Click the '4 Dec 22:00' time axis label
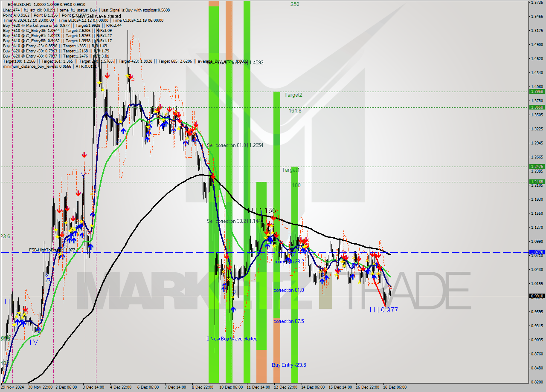 point(120,387)
